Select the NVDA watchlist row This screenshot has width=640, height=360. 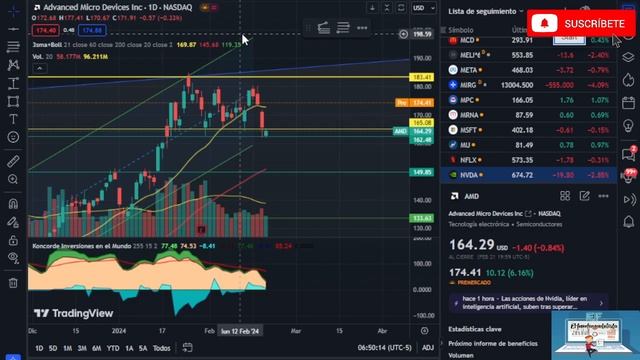click(529, 175)
